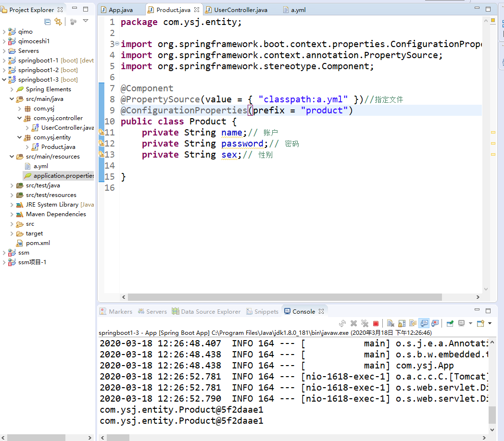Place cursor on "product" string line 9
Viewport: 504px width, 441px height.
tap(324, 110)
